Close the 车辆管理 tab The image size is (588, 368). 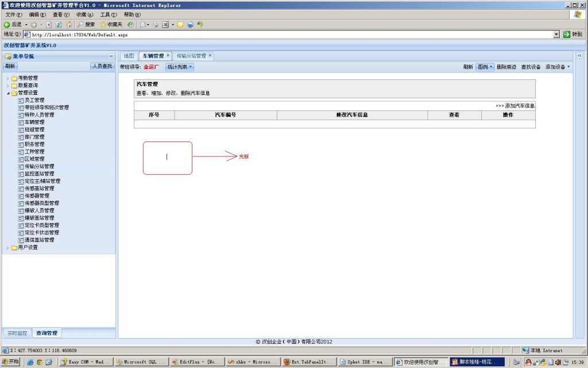[168, 55]
